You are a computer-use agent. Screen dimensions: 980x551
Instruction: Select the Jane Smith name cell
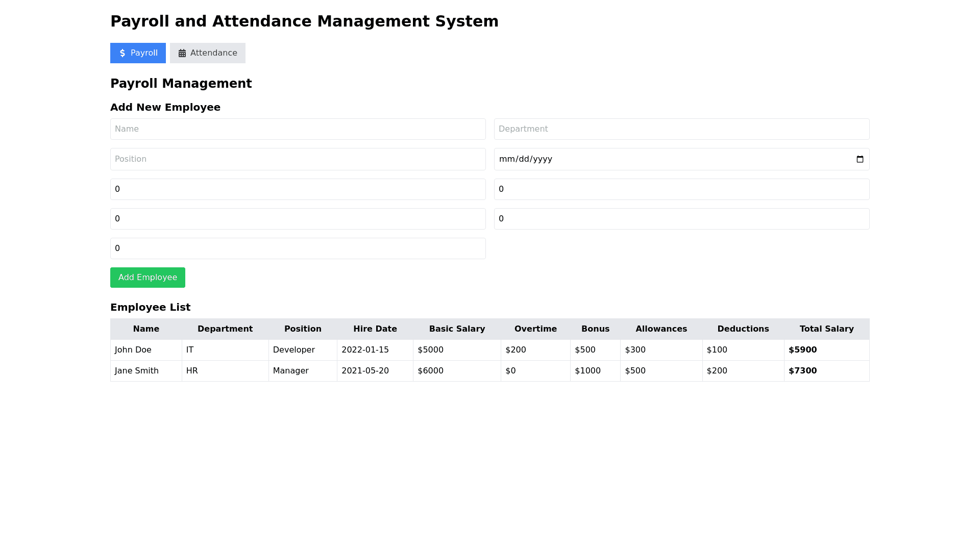coord(137,371)
